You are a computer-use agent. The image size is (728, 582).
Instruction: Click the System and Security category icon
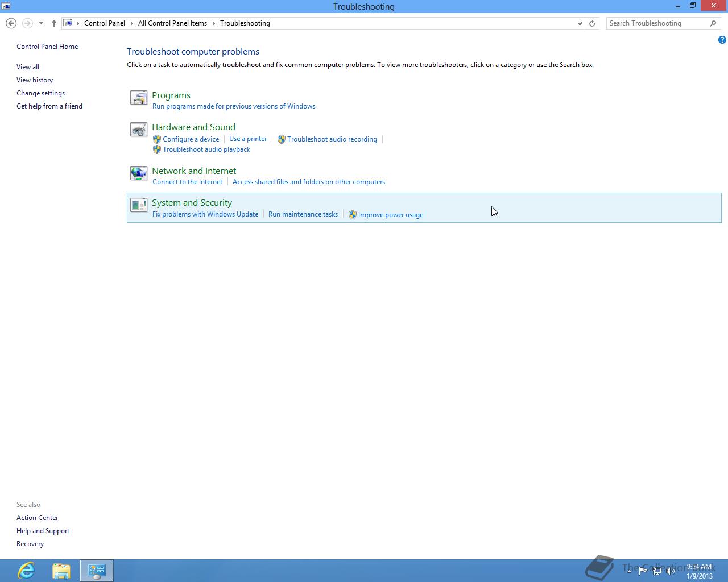tap(139, 205)
